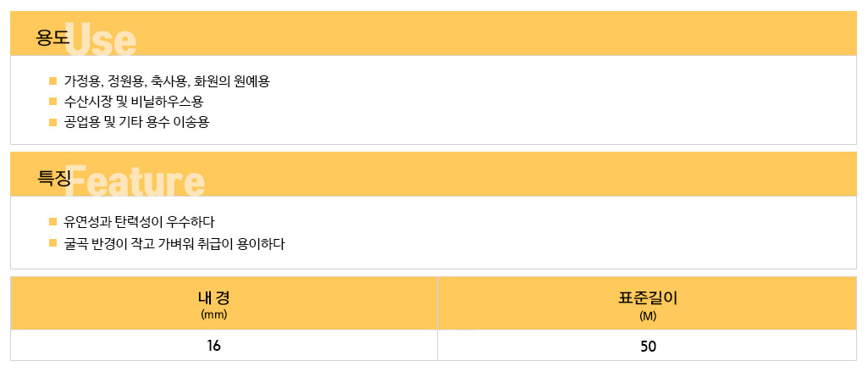The width and height of the screenshot is (868, 372).
Task: Click bullet square before 굴곡 반경이 작고
Action: pos(53,242)
